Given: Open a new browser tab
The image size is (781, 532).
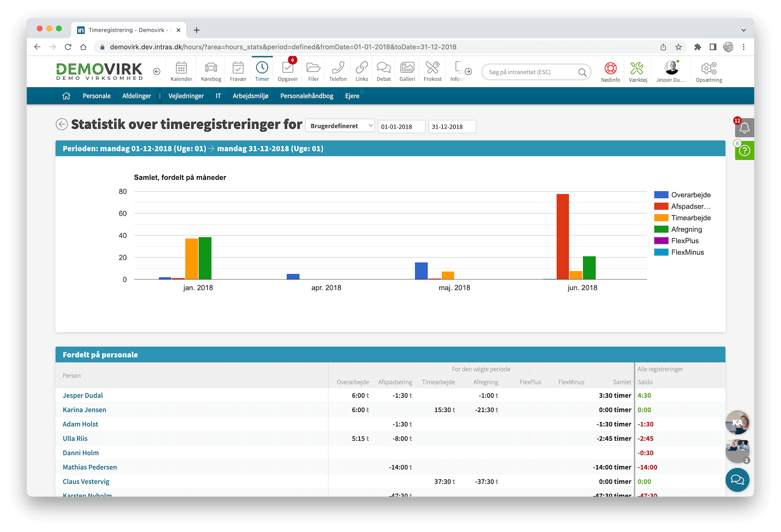Looking at the screenshot, I should [197, 30].
